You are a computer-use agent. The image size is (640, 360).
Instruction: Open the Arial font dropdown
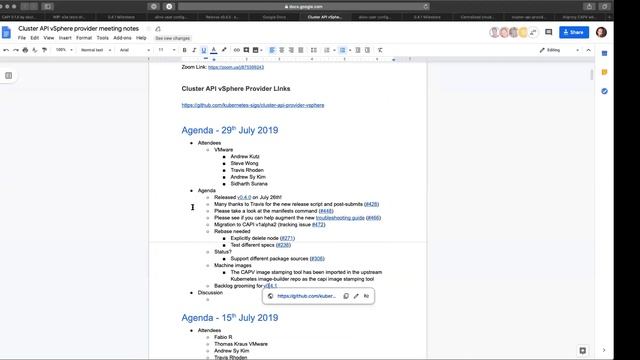(x=135, y=50)
